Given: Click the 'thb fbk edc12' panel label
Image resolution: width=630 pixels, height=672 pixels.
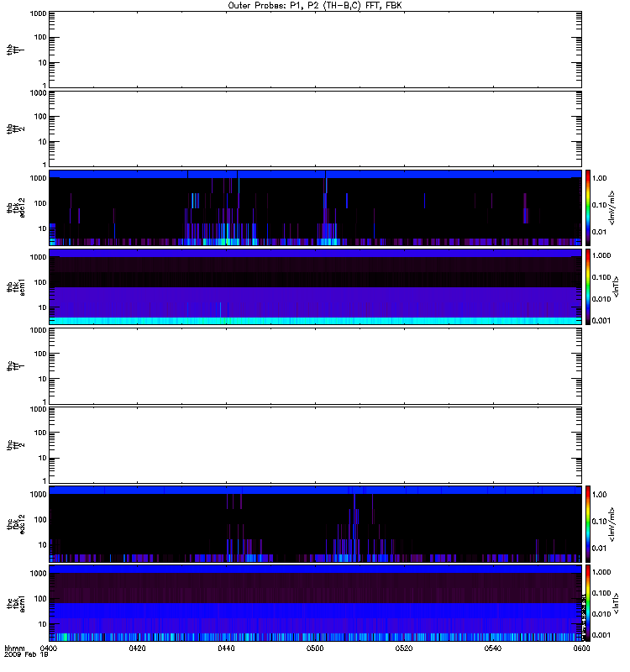Looking at the screenshot, I should tap(15, 207).
